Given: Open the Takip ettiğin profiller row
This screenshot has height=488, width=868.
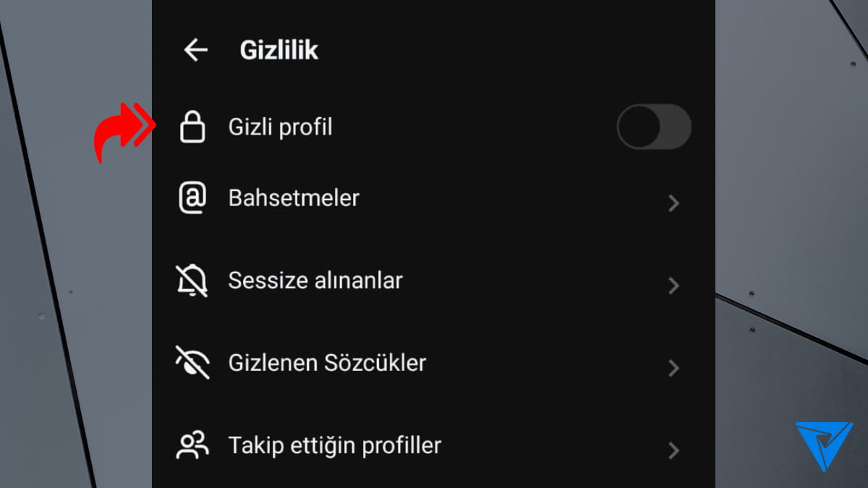Looking at the screenshot, I should [334, 445].
